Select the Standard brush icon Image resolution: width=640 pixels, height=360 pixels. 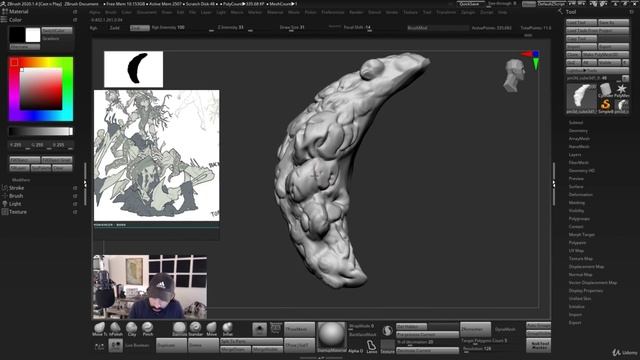(196, 328)
